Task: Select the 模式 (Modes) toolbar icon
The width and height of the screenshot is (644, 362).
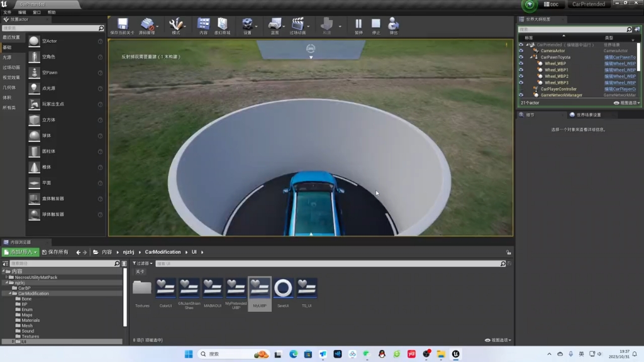Action: (x=175, y=25)
